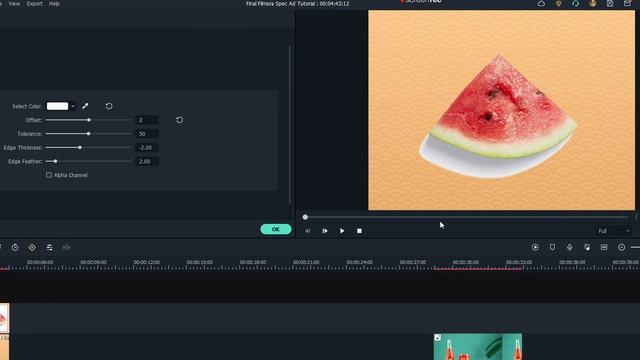Click the save project icon in title bar

(x=610, y=4)
